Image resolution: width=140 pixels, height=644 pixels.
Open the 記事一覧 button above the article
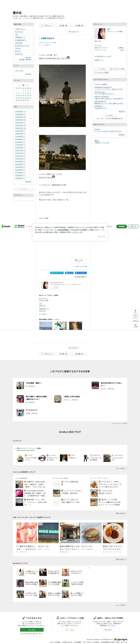[x=63, y=25]
